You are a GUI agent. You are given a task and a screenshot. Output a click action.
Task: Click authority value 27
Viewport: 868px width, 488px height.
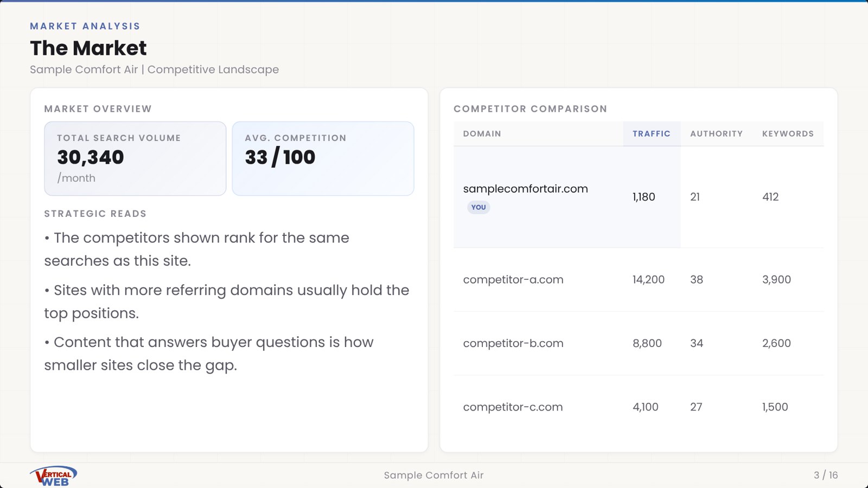pyautogui.click(x=696, y=407)
